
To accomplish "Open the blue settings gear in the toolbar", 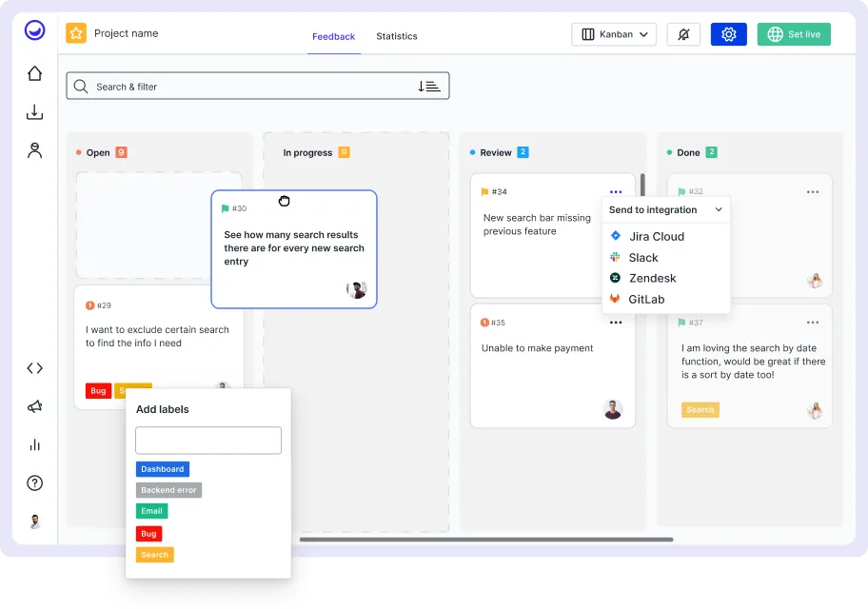I will pyautogui.click(x=728, y=33).
